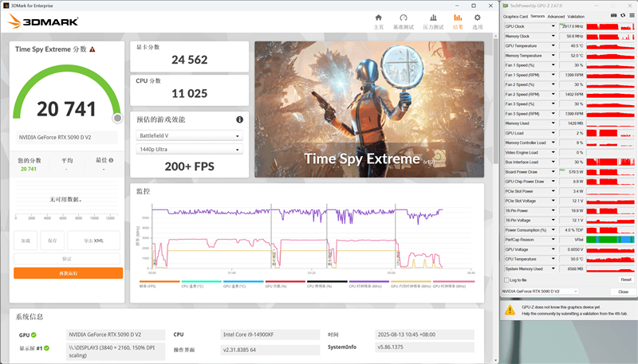Viewport: 638px width, 364px height.
Task: Click the warning triangle beside Time Spy Extreme score
Action: (93, 49)
